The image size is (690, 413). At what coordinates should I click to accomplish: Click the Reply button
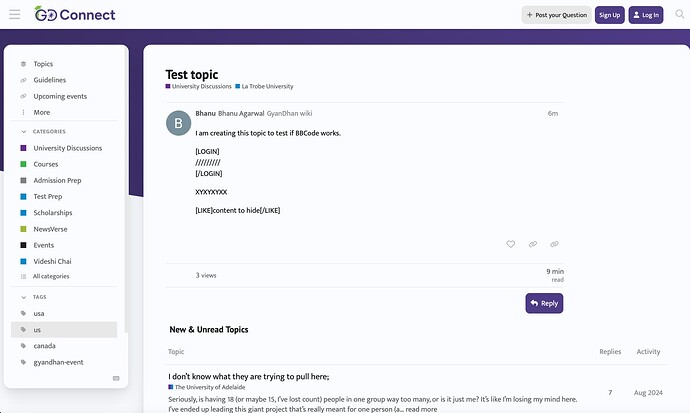pyautogui.click(x=544, y=303)
